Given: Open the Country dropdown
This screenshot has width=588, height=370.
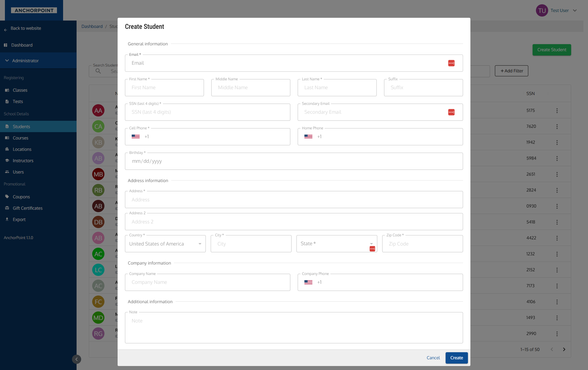Looking at the screenshot, I should (x=165, y=244).
